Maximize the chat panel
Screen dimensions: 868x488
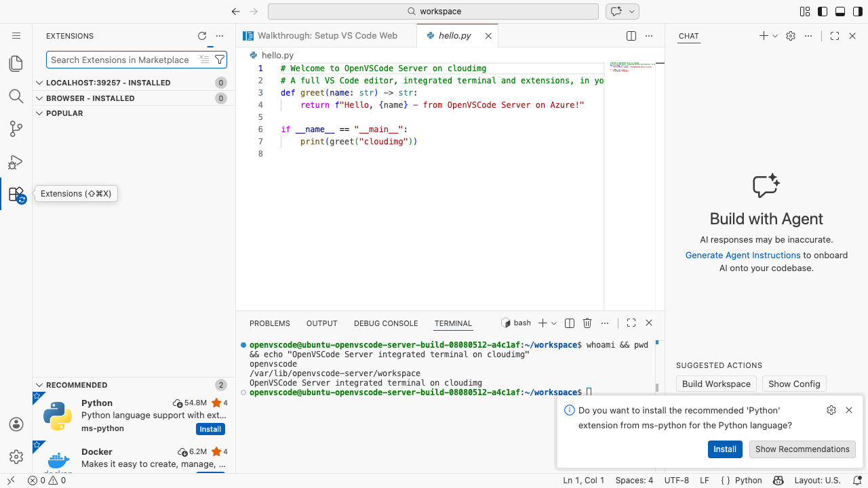(835, 36)
